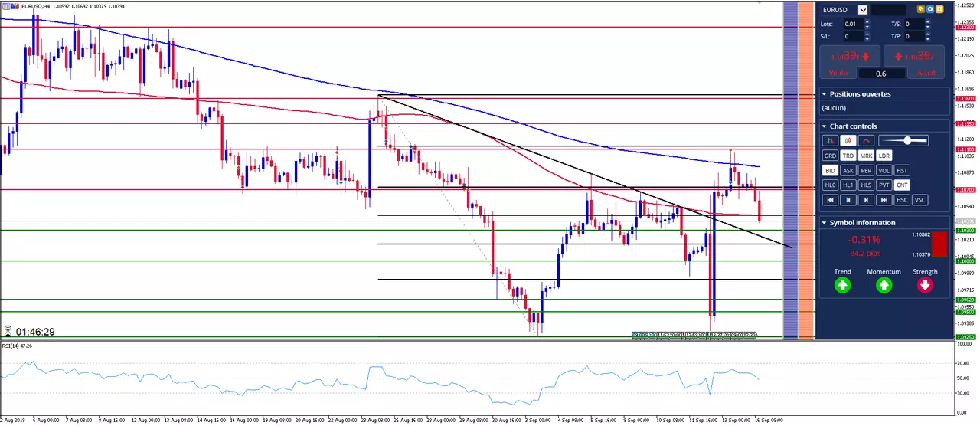
Task: Open the blue settings gear icon
Action: click(930, 9)
